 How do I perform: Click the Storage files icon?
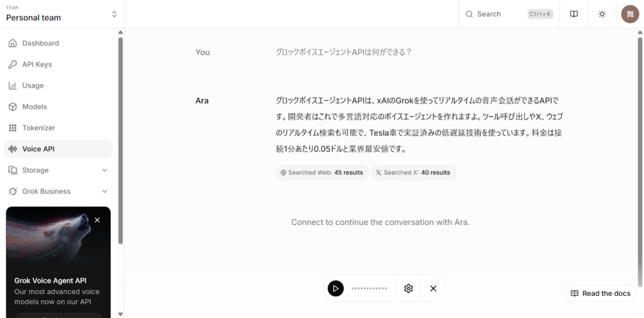13,170
